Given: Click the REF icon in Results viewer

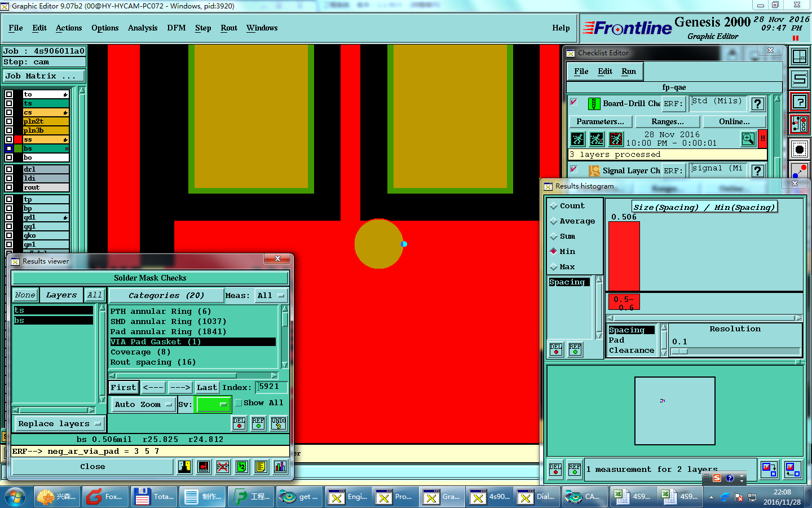Looking at the screenshot, I should (258, 423).
